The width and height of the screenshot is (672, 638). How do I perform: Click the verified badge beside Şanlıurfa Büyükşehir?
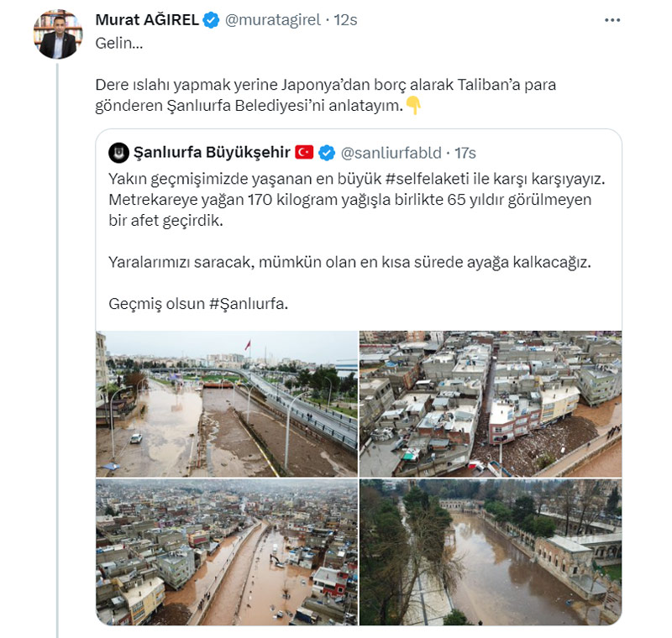pos(327,153)
